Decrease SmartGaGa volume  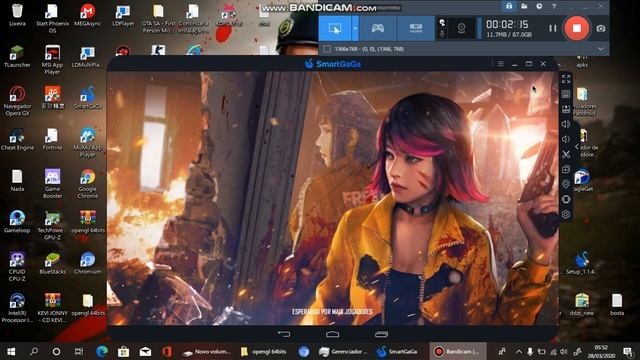pyautogui.click(x=566, y=139)
